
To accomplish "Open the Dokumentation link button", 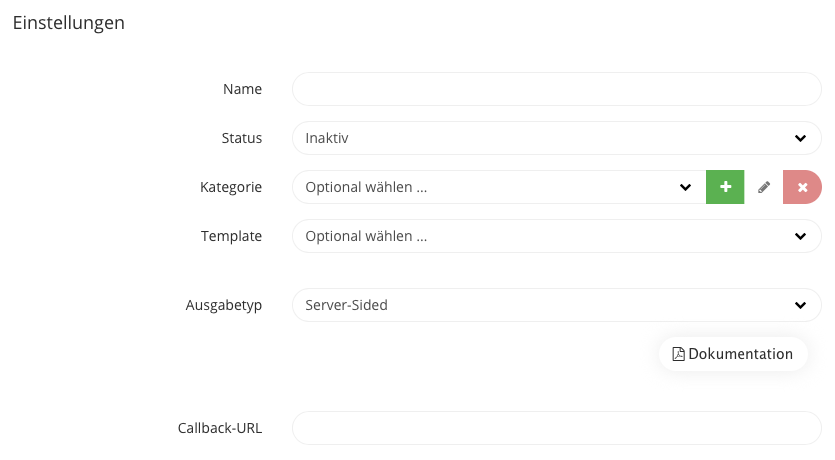I will [x=733, y=354].
